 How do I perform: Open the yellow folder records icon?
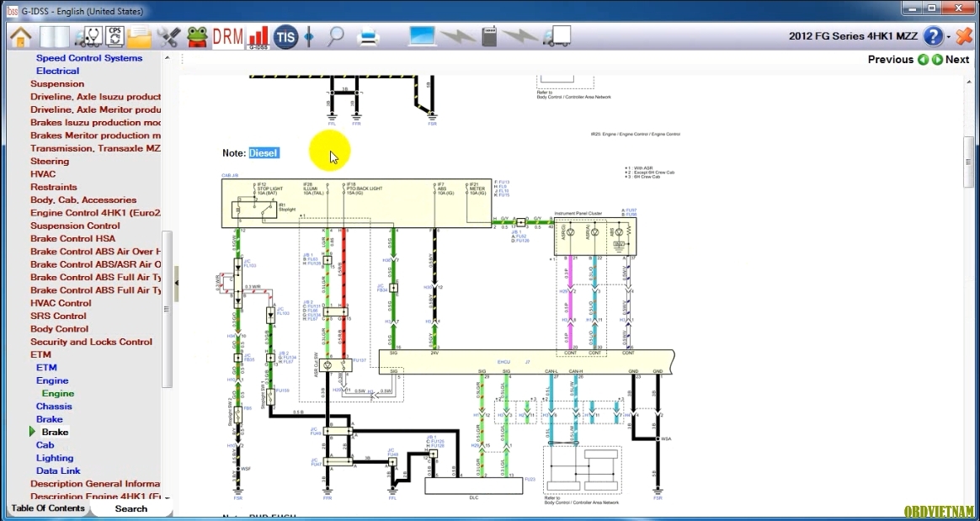pyautogui.click(x=140, y=37)
